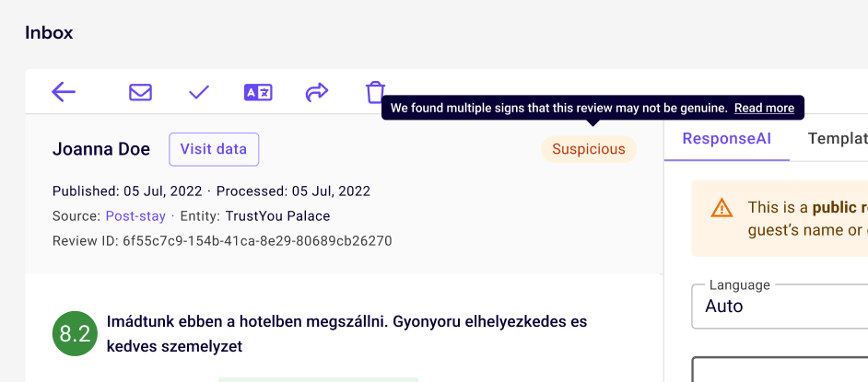This screenshot has height=382, width=868.
Task: Follow the Read more link in tooltip
Action: click(764, 109)
